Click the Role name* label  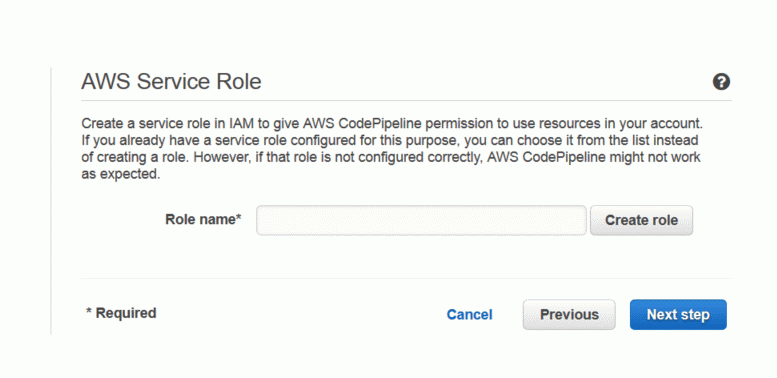(203, 219)
